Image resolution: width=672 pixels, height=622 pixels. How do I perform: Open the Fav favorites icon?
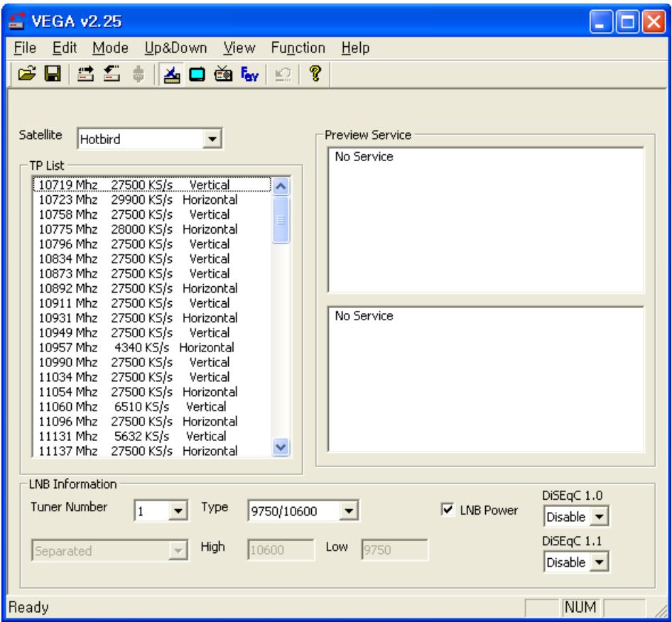pos(249,74)
